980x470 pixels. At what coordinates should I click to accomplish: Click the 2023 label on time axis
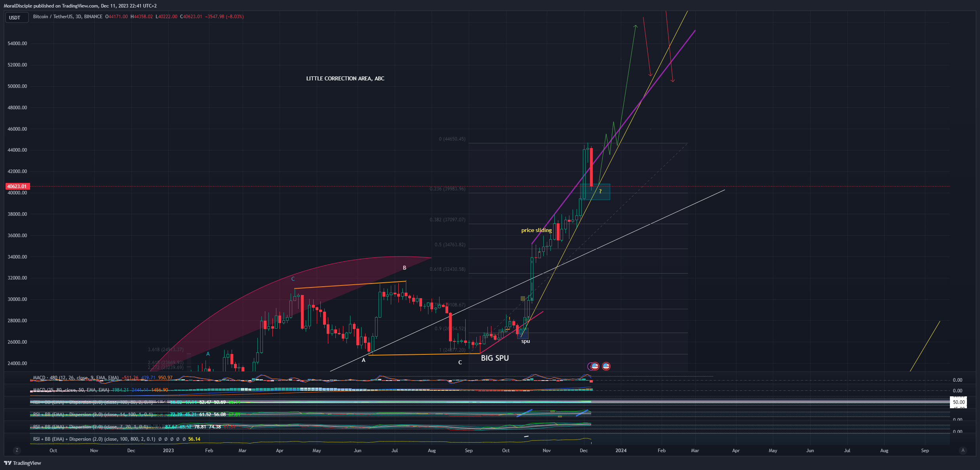point(168,451)
